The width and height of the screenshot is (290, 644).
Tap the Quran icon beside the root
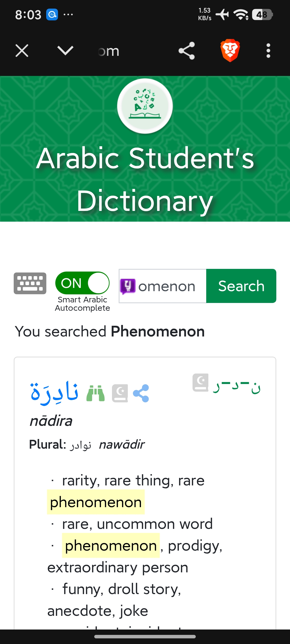click(201, 383)
